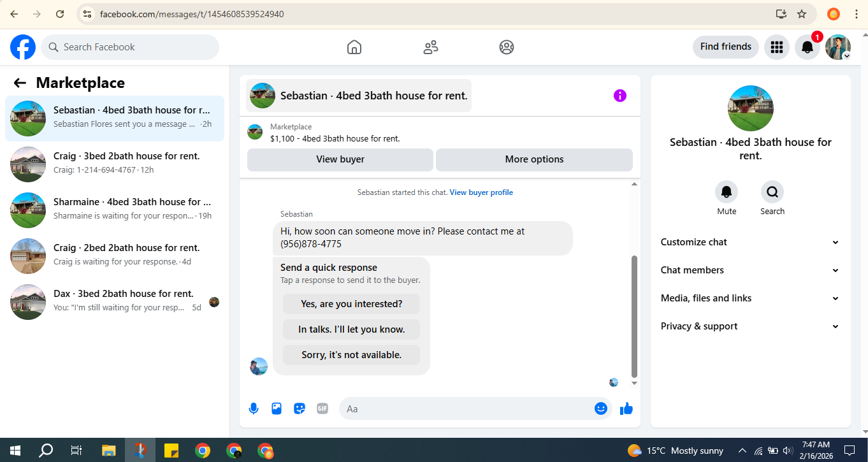868x462 pixels.
Task: Send a thumbs-up like
Action: click(x=626, y=408)
